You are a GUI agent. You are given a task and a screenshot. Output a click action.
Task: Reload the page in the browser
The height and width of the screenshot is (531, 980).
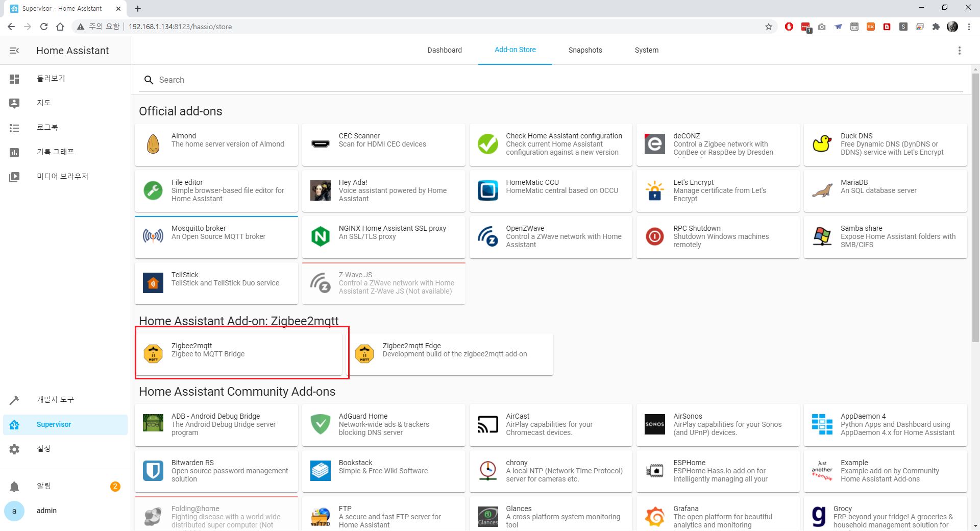(x=44, y=27)
